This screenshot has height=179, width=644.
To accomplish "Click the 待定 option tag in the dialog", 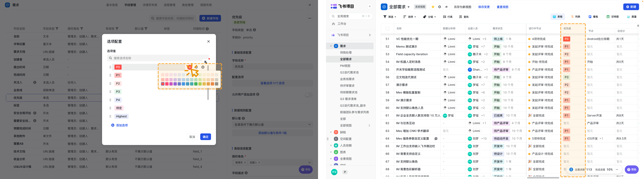I will tap(119, 108).
